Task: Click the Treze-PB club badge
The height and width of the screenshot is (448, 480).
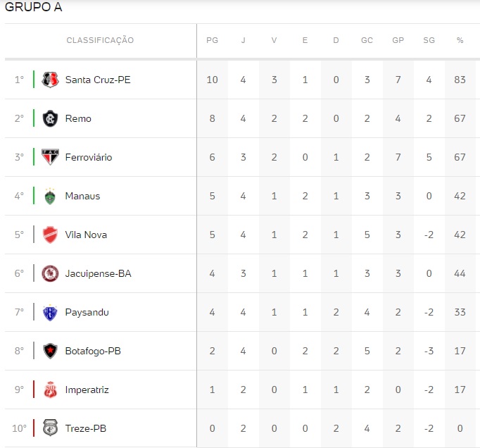Action: 50,428
